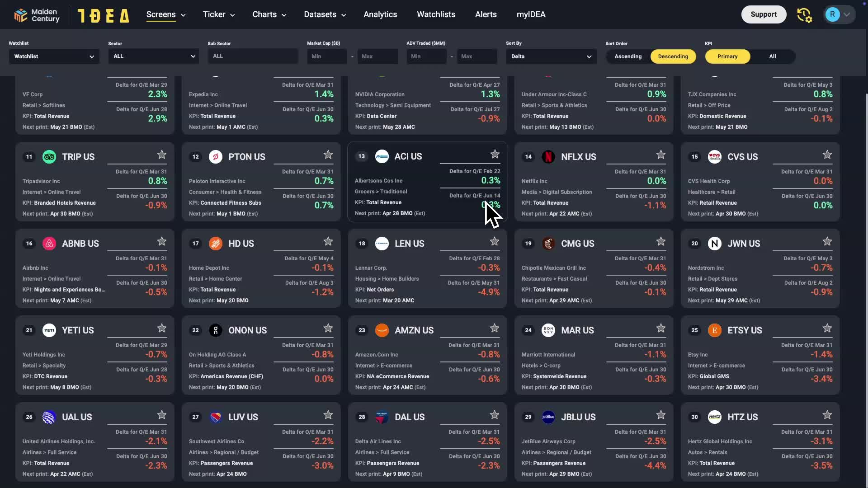Image resolution: width=868 pixels, height=488 pixels.
Task: Toggle the star on the HD US card
Action: tap(328, 242)
